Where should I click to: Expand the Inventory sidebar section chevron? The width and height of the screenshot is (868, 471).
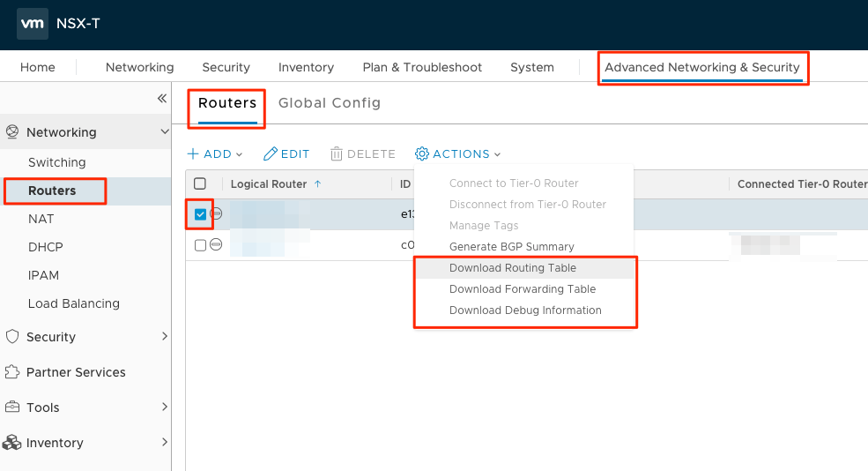point(165,442)
